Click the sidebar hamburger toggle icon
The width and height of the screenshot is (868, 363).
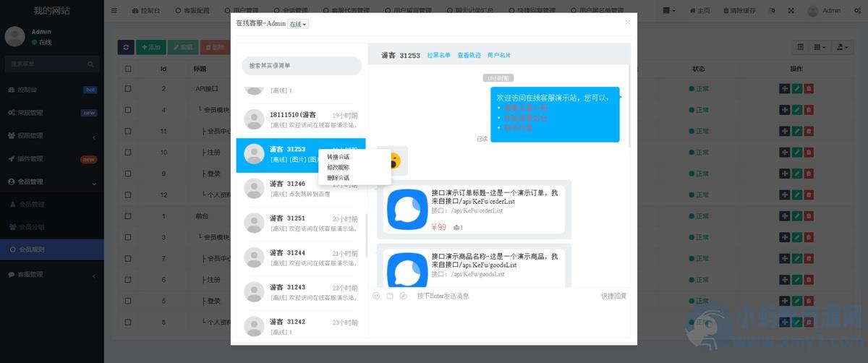pyautogui.click(x=114, y=11)
